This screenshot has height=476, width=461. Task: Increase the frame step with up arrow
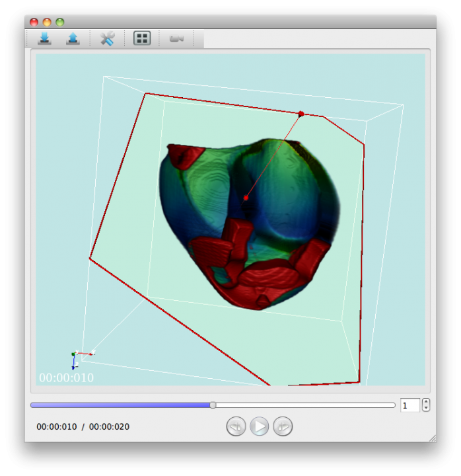click(426, 402)
